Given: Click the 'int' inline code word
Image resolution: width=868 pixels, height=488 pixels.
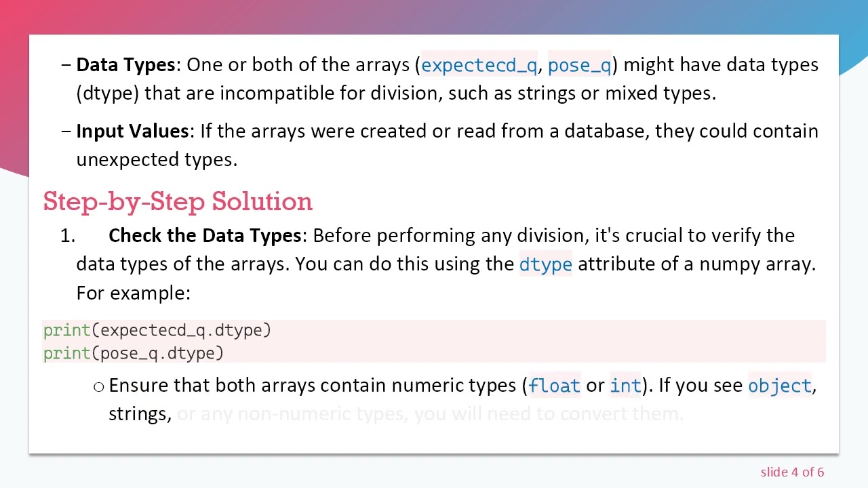Looking at the screenshot, I should click(x=625, y=386).
